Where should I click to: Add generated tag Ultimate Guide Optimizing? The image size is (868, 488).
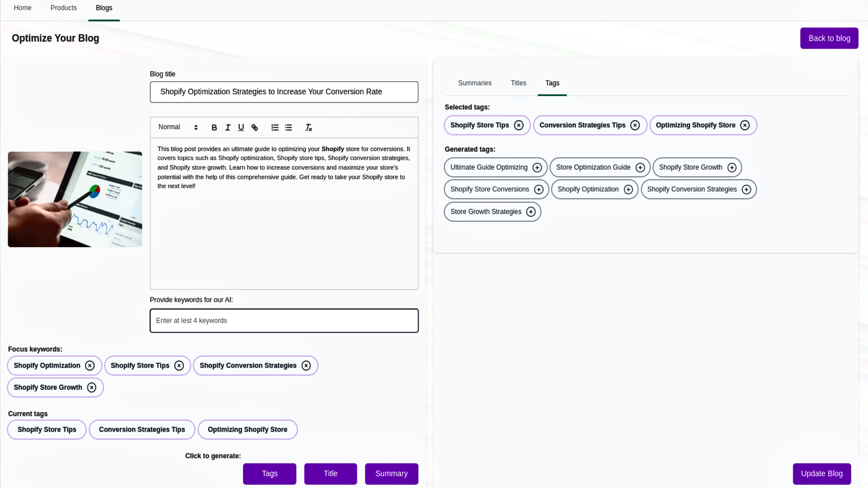tap(537, 168)
